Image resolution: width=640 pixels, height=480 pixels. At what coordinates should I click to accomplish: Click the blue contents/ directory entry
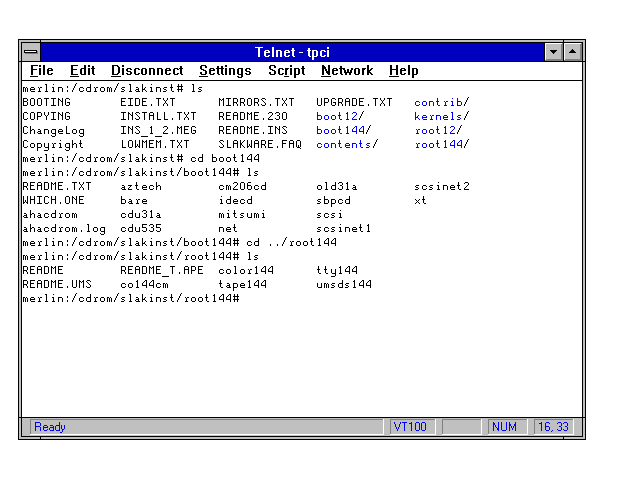[x=346, y=144]
